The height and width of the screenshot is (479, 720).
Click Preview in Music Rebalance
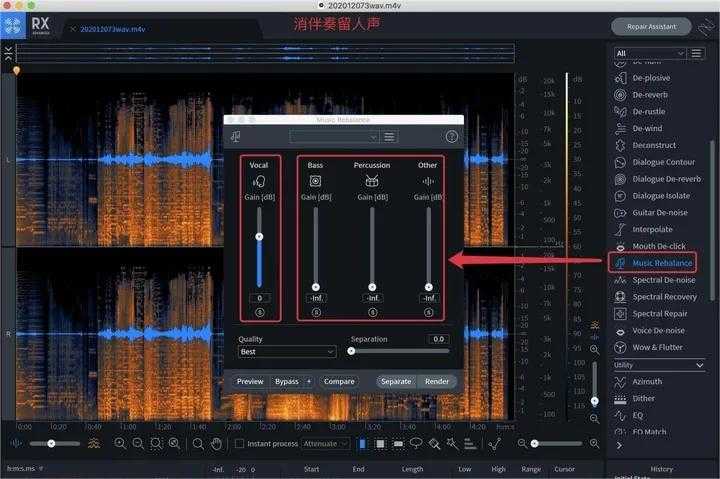pos(250,382)
